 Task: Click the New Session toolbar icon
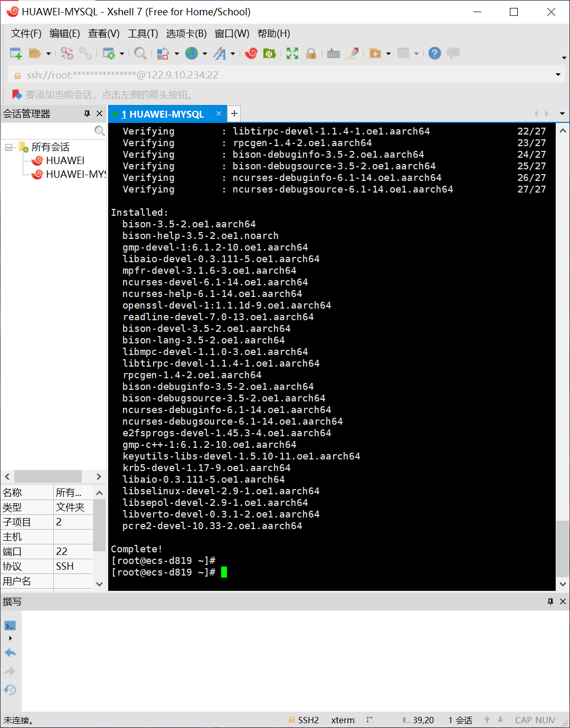point(16,53)
